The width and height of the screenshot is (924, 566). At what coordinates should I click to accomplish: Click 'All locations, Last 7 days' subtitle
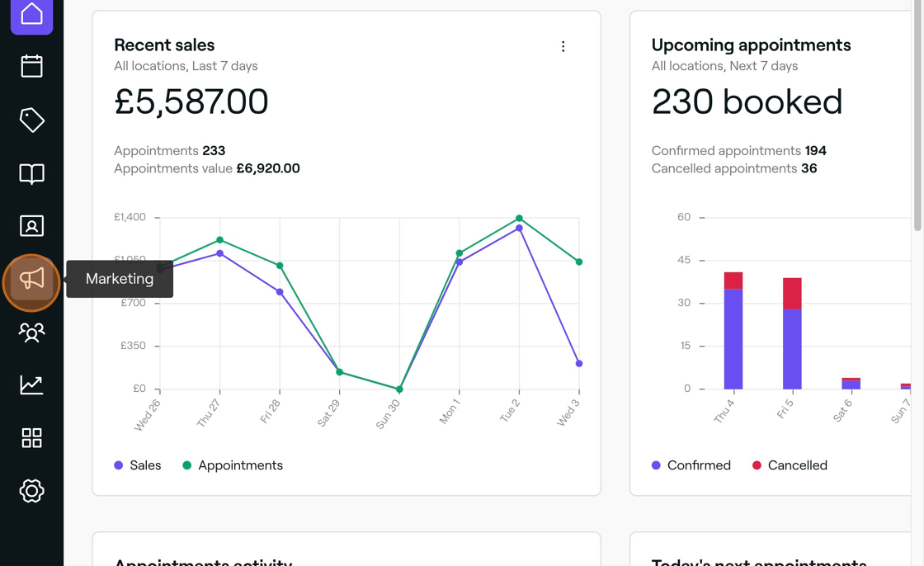click(186, 66)
